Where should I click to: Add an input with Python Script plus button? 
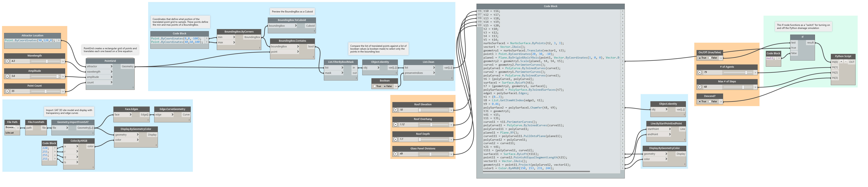point(841,62)
